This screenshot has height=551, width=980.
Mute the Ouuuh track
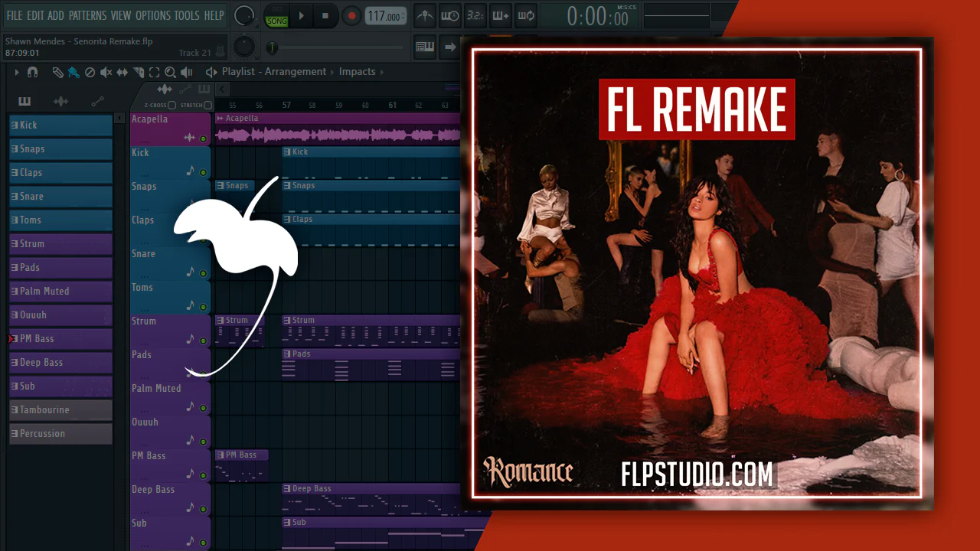[203, 442]
